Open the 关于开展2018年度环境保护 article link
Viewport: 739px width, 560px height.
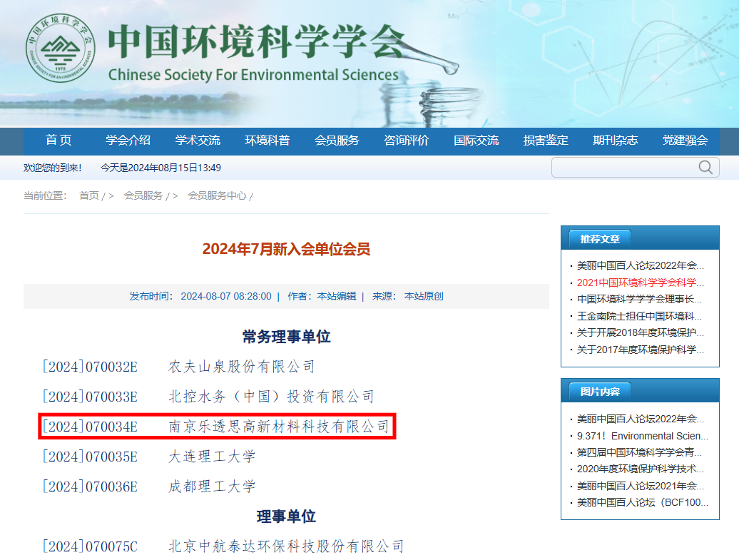641,333
